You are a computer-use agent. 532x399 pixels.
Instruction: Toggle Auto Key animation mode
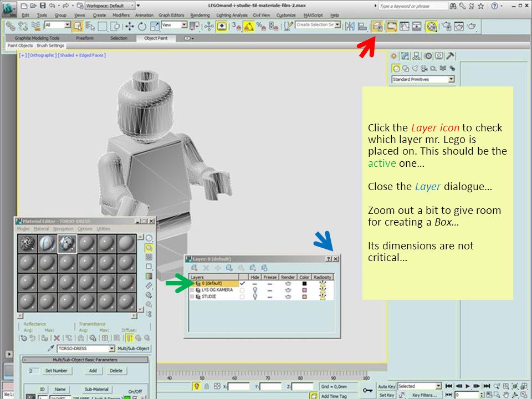point(386,386)
